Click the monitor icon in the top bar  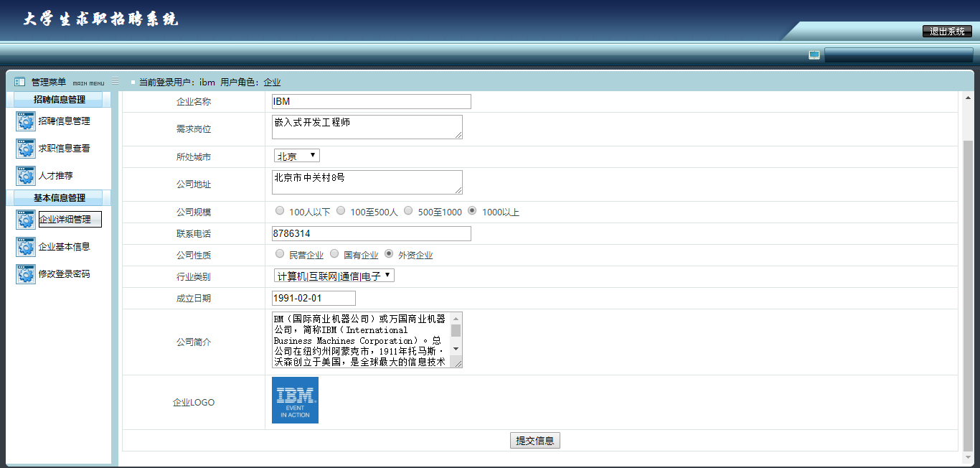click(814, 55)
